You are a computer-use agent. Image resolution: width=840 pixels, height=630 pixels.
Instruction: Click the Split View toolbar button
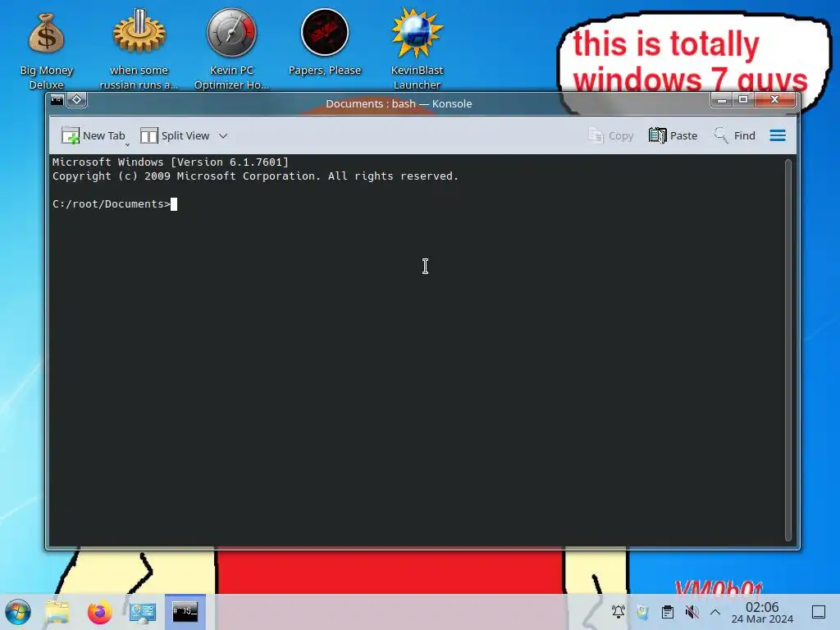pyautogui.click(x=175, y=136)
